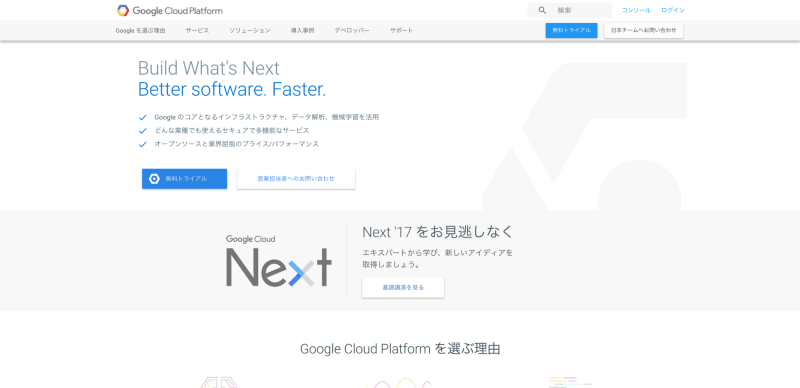Click the first blue checkmark icon
The height and width of the screenshot is (388, 800).
[143, 117]
